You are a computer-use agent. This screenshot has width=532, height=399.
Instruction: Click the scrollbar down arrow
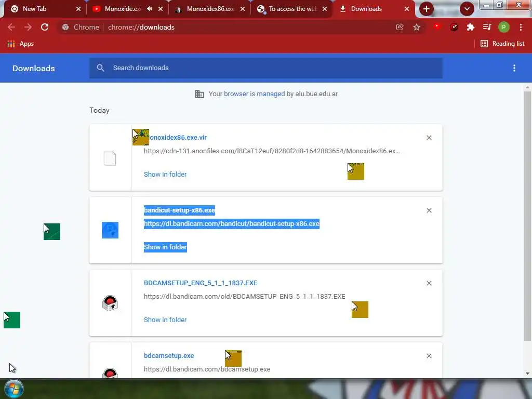point(527,374)
